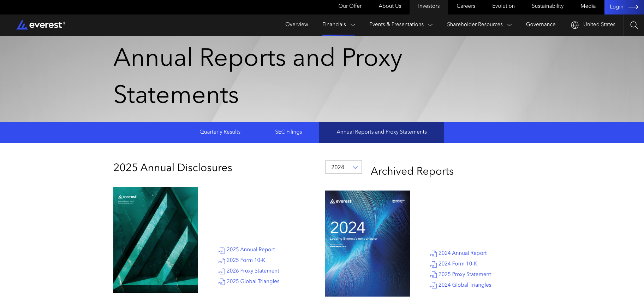Expand Events & Presentations chevron

pos(430,25)
